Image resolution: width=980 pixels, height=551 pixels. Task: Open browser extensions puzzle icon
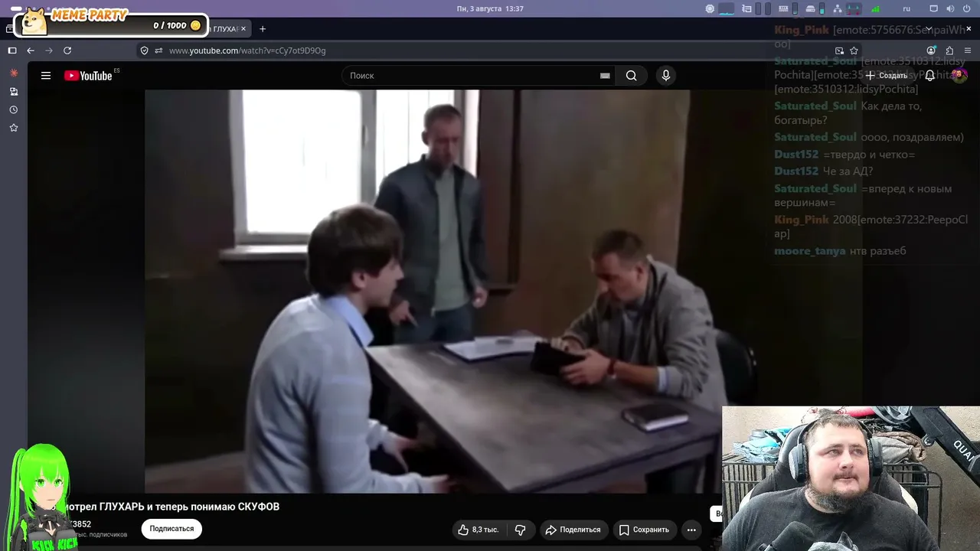pos(949,51)
